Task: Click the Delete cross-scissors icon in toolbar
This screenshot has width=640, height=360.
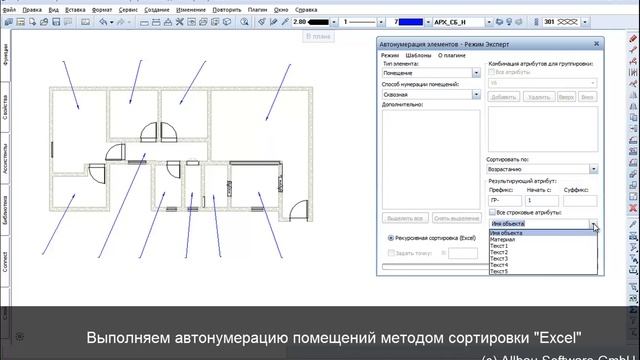Action: [x=180, y=22]
